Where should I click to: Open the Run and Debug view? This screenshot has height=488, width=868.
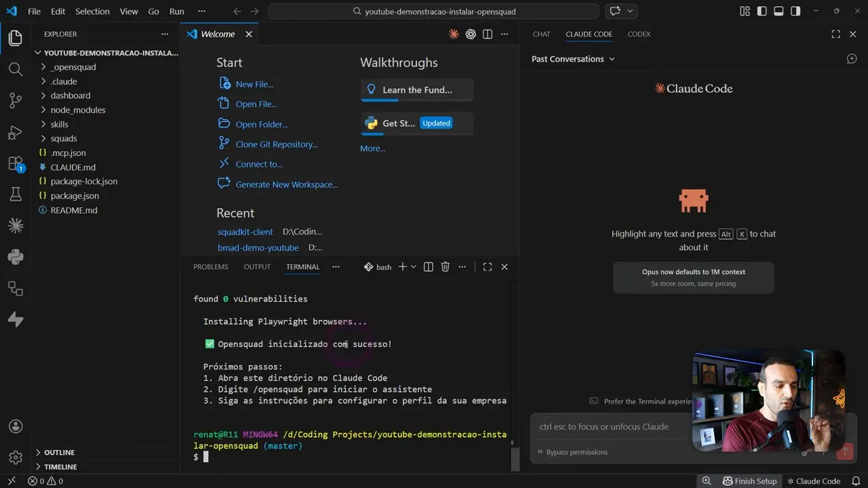(16, 132)
